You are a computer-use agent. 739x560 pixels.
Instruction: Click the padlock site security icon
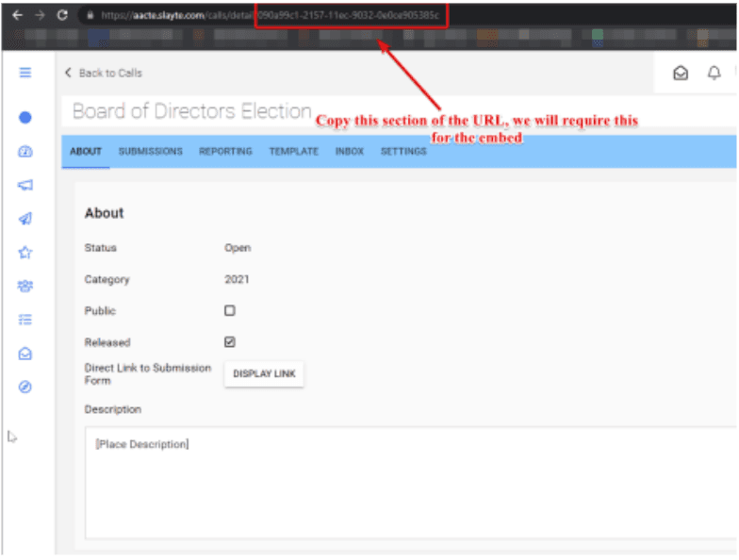click(x=90, y=15)
